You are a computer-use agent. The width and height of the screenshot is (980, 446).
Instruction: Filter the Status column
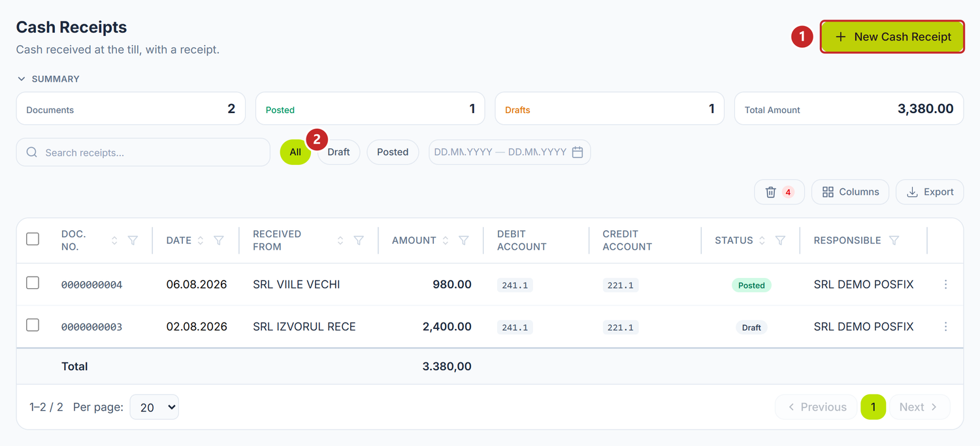(780, 241)
